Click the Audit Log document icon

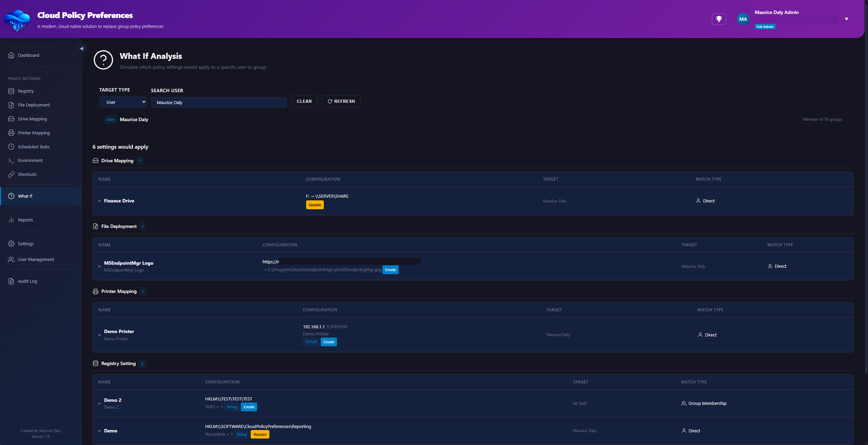point(11,281)
